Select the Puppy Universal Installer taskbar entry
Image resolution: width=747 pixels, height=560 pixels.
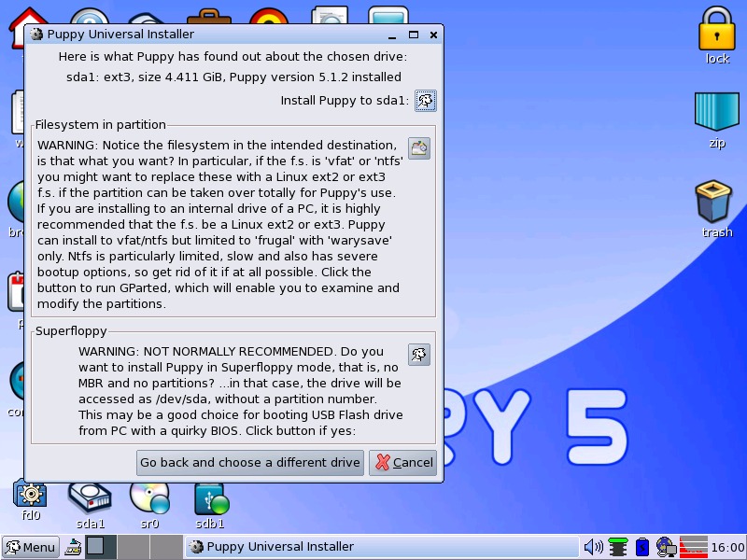pyautogui.click(x=382, y=547)
